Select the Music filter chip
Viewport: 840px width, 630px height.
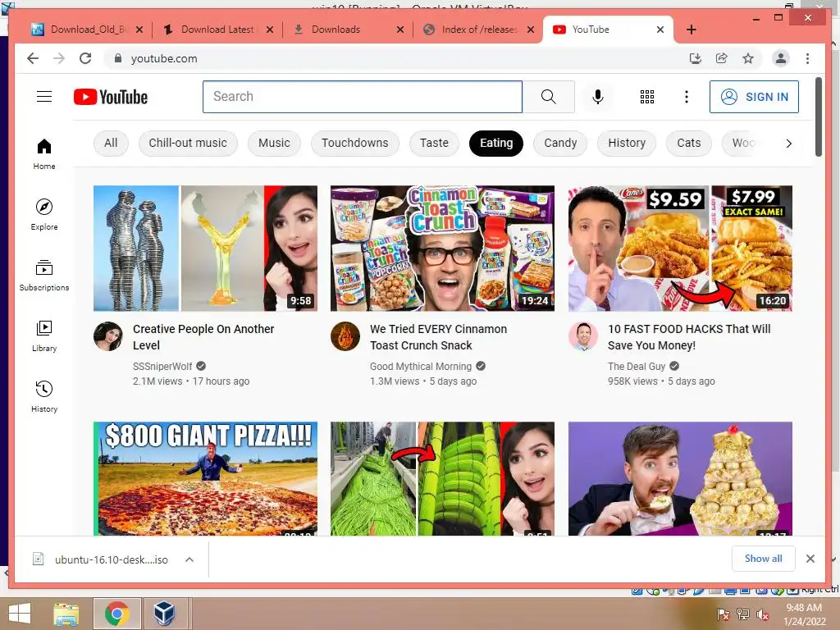coord(274,143)
